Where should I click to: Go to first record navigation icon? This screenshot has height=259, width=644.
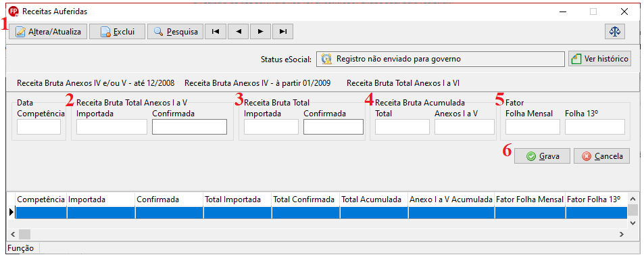[x=216, y=32]
